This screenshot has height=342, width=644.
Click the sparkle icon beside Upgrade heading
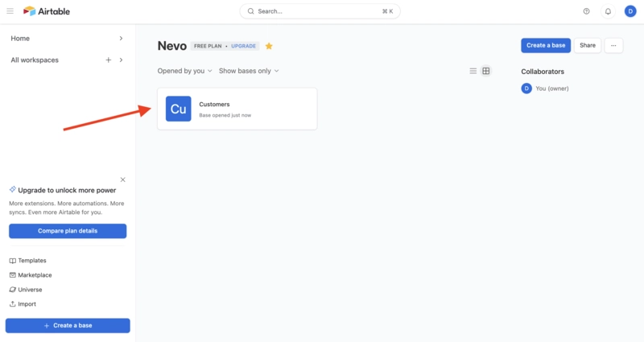(13, 189)
